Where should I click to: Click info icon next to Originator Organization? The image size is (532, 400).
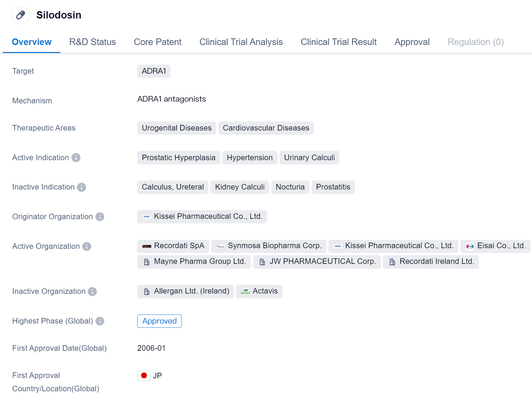(100, 217)
